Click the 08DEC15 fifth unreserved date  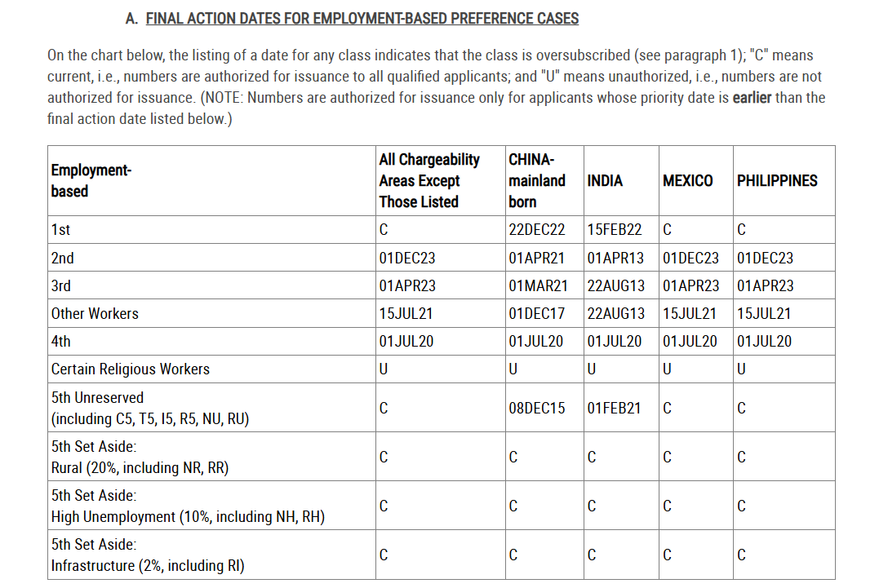536,408
